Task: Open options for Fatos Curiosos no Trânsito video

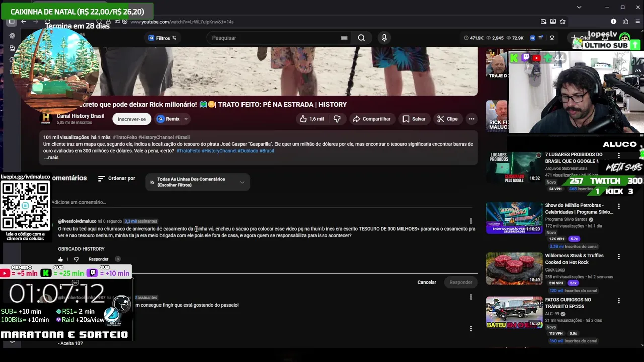Action: tap(619, 301)
